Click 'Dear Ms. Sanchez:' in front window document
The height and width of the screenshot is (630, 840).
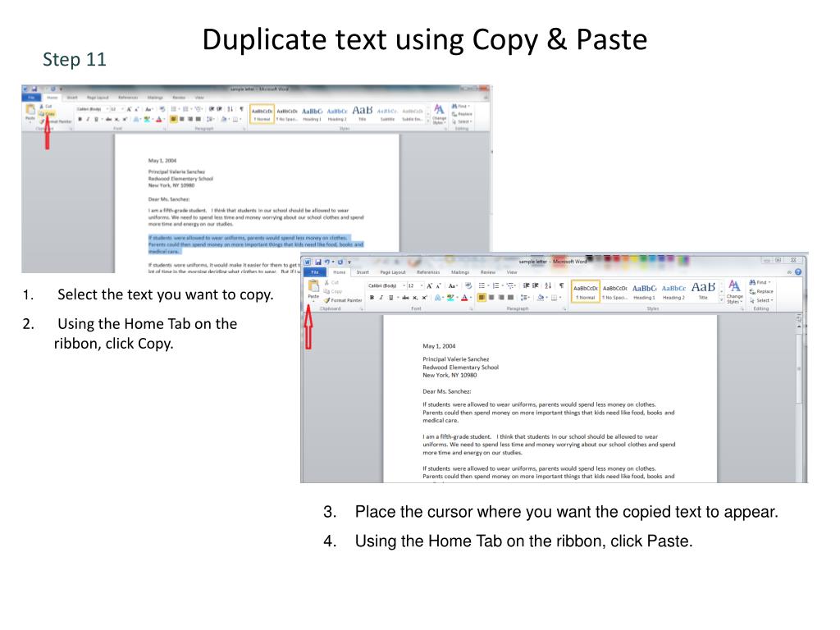tap(447, 391)
